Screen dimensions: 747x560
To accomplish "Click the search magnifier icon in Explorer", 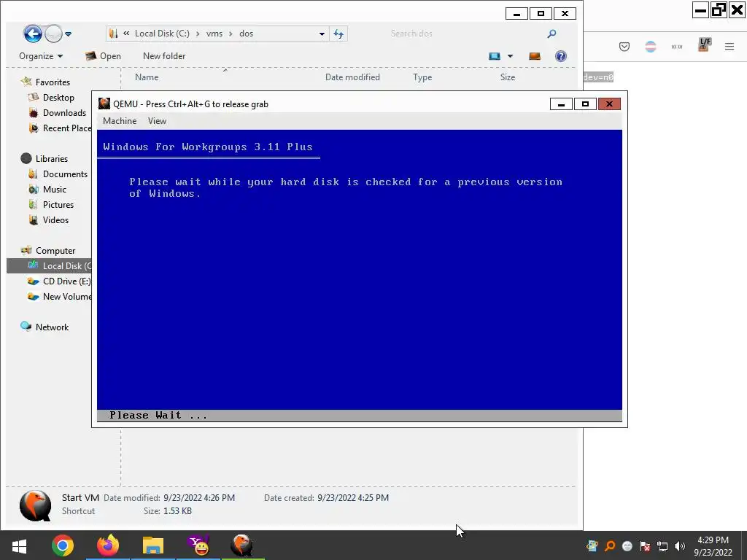I will 551,34.
